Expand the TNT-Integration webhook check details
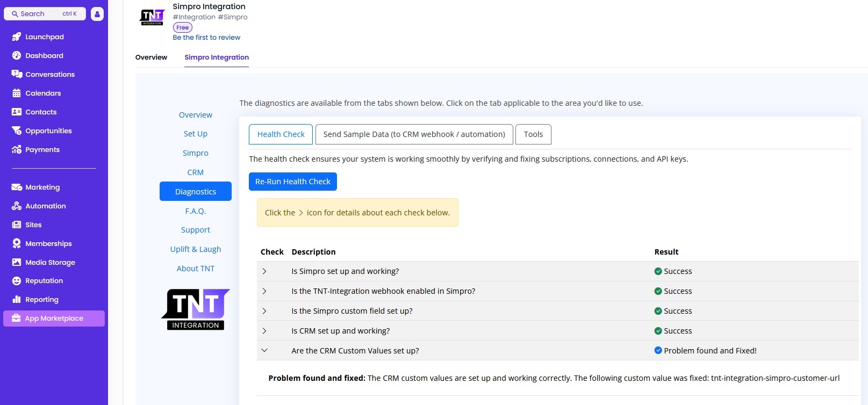The width and height of the screenshot is (868, 405). [264, 291]
